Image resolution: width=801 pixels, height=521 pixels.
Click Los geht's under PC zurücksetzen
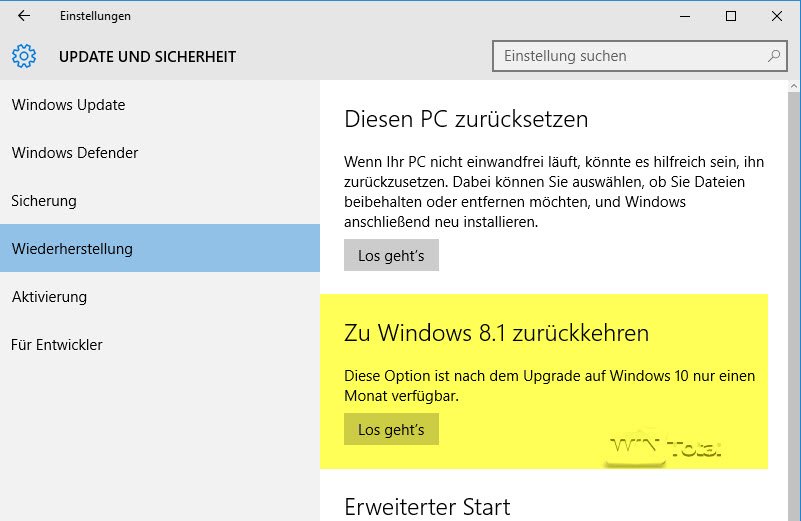tap(391, 256)
